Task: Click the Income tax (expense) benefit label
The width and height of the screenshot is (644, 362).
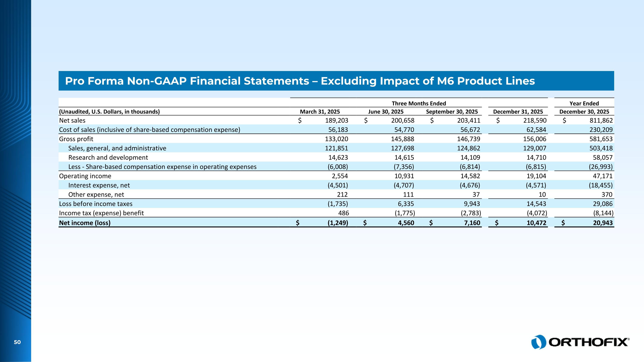Action: click(101, 213)
